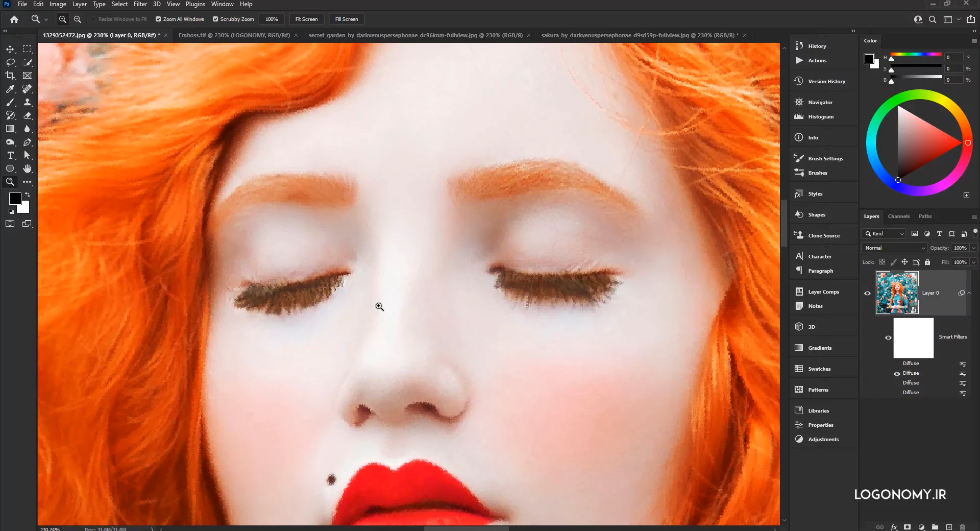This screenshot has height=531, width=980.
Task: Open the Plugins menu
Action: coord(195,4)
